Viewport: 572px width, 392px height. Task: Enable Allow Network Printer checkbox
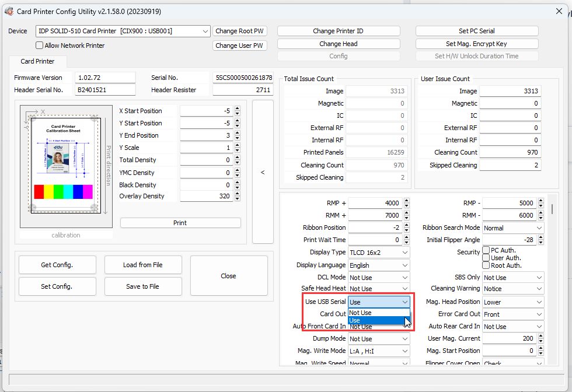click(x=40, y=45)
